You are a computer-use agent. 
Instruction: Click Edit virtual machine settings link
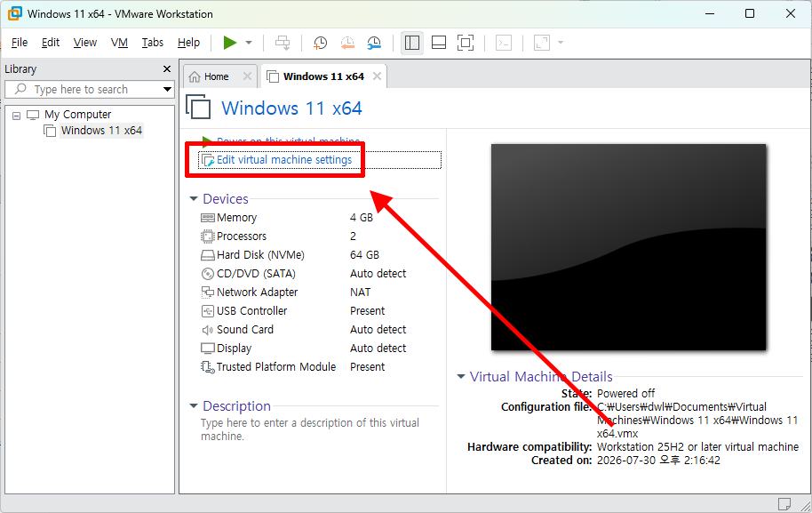(x=283, y=160)
